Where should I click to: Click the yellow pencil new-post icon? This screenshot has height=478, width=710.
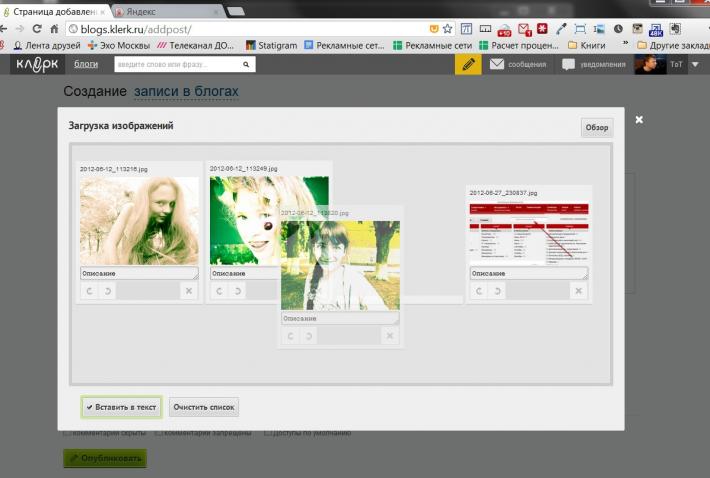pos(468,64)
